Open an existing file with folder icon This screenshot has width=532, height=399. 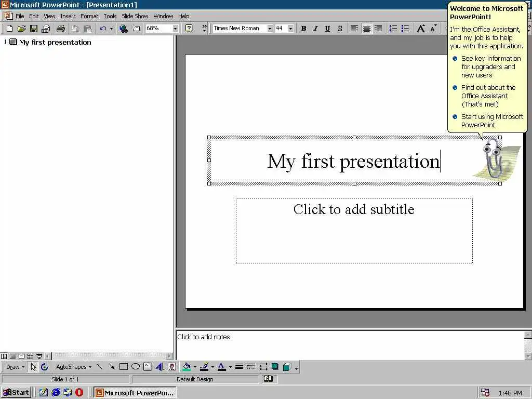click(21, 29)
